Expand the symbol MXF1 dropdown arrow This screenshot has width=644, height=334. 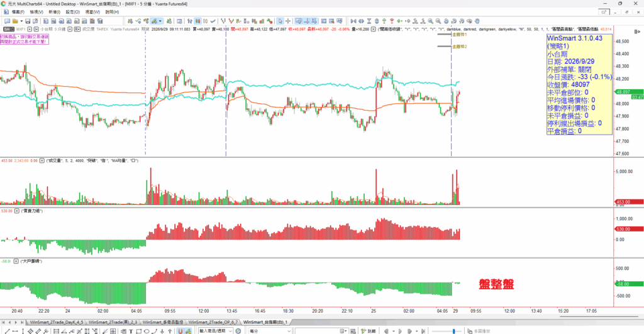[30, 29]
